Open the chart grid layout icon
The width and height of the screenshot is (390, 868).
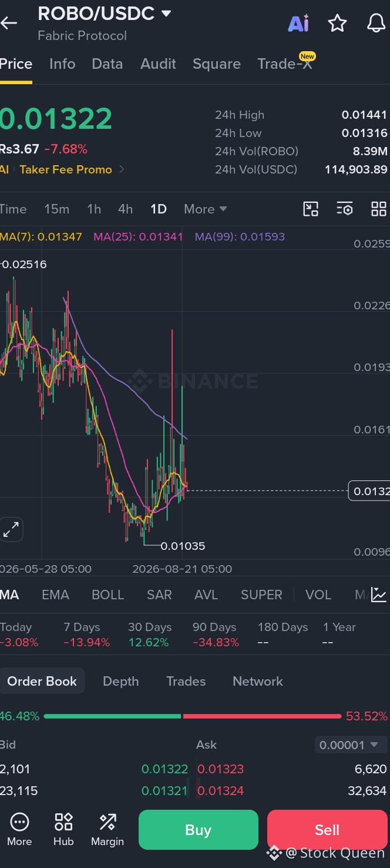click(x=379, y=209)
